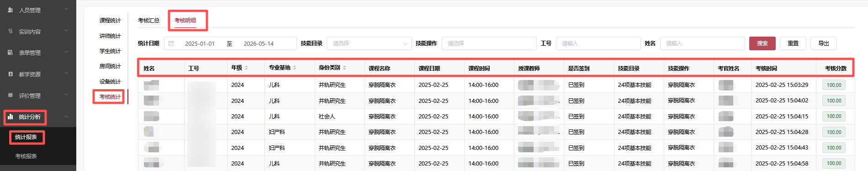Click 100.00 score in 15:04:58 row
868x171 pixels.
point(834,163)
